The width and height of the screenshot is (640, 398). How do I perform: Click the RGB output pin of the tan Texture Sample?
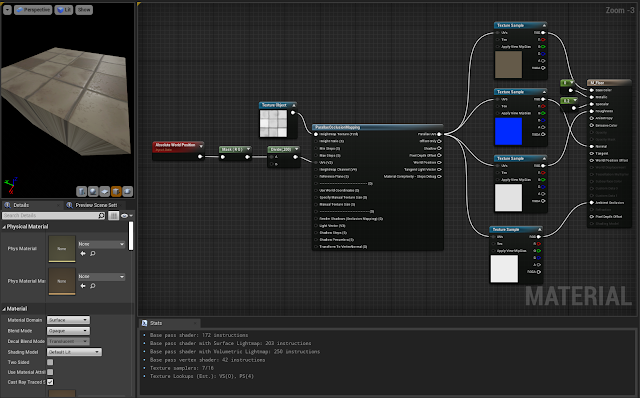543,33
